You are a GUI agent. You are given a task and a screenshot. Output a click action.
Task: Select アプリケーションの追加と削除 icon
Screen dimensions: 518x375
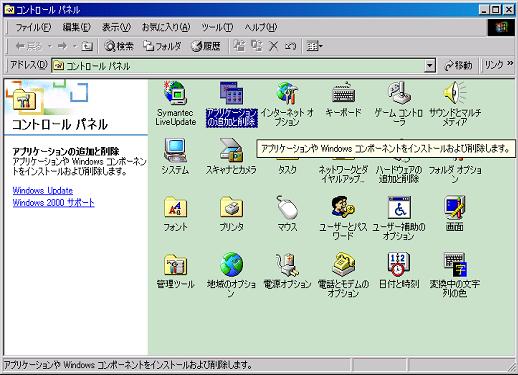[x=231, y=93]
